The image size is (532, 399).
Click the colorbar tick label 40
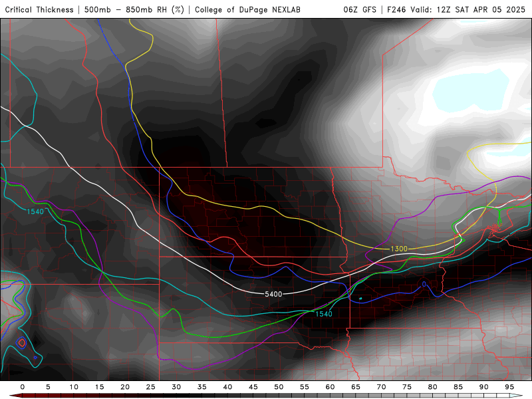[x=227, y=387]
